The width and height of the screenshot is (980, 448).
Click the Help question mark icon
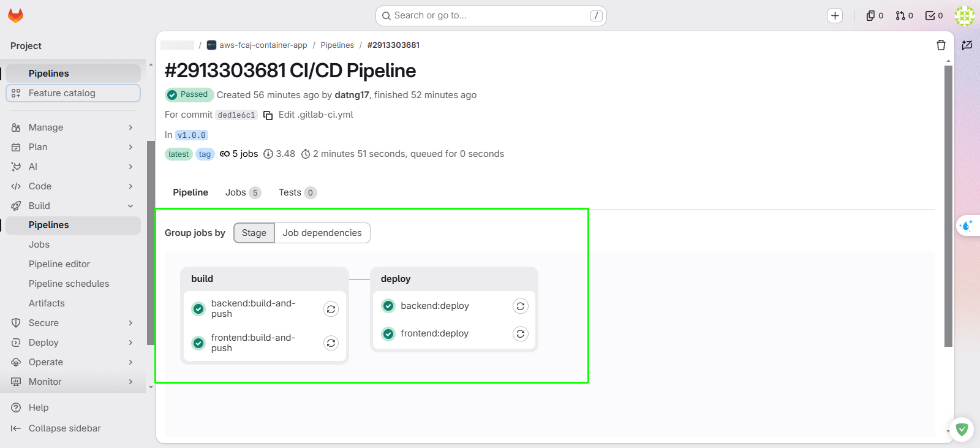[x=16, y=408]
